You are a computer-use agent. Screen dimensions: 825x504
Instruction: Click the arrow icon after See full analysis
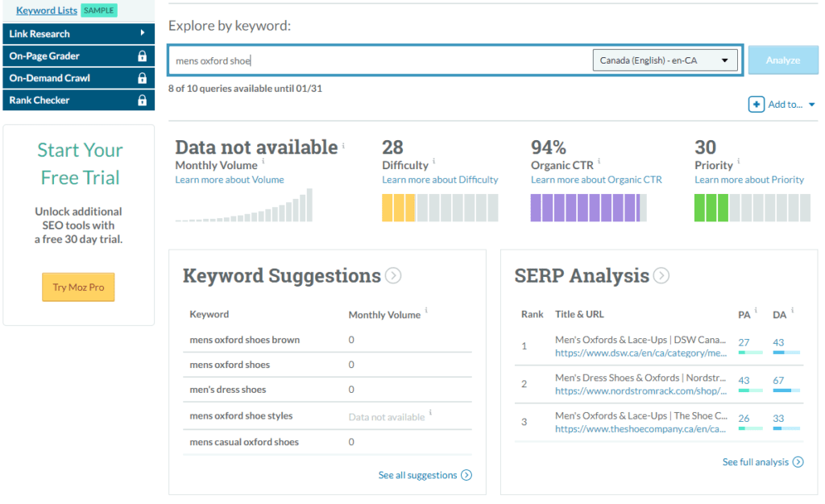(798, 462)
